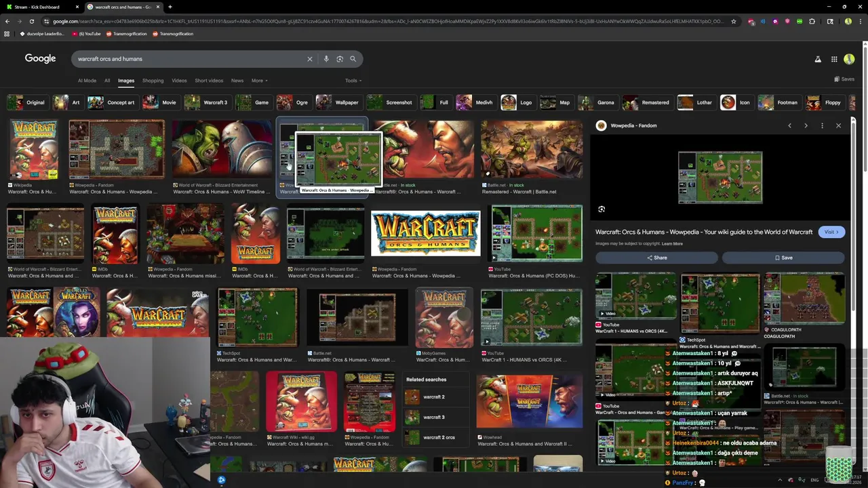Expand the Tools dropdown
This screenshot has width=868, height=488.
(x=353, y=81)
